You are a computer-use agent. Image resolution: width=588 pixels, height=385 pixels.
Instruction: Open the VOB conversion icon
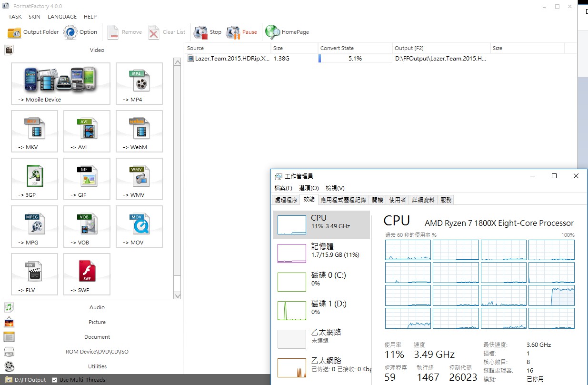[87, 226]
